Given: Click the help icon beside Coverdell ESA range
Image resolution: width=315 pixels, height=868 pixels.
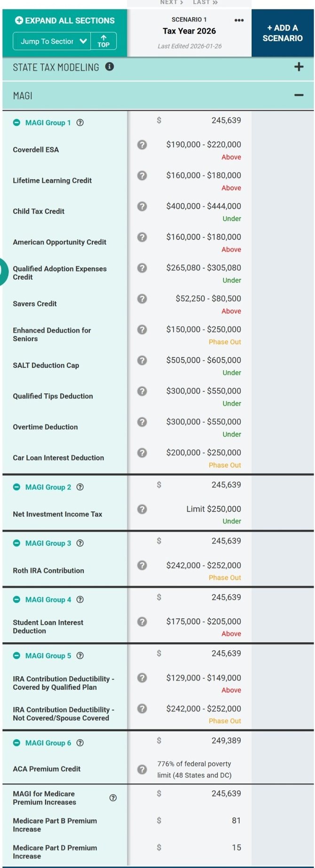Looking at the screenshot, I should [142, 145].
